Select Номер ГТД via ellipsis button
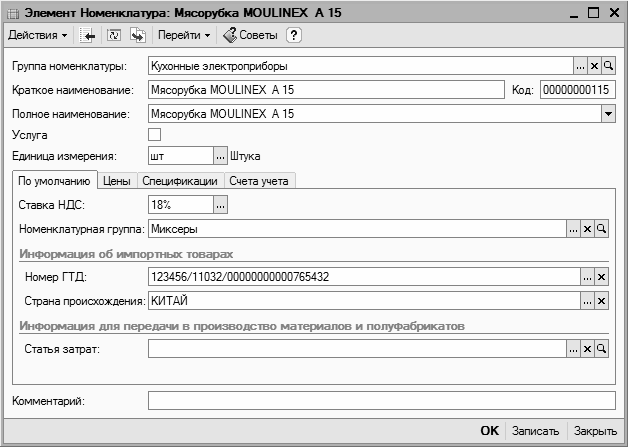The image size is (628, 447). 587,277
